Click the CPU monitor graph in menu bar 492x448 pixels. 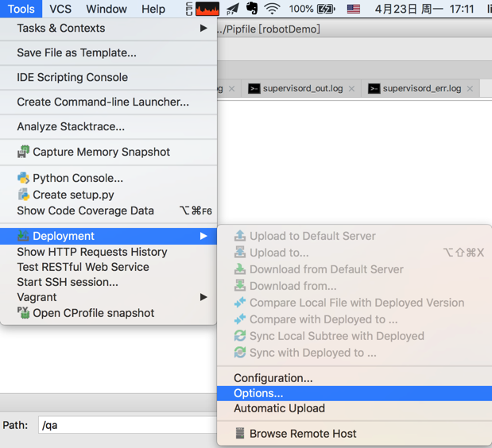tap(207, 9)
